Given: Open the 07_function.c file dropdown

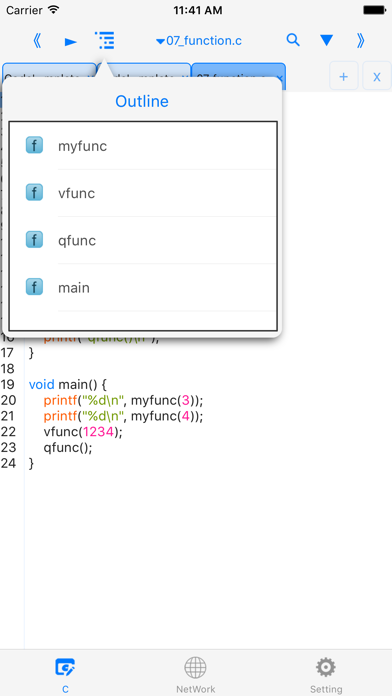Looking at the screenshot, I should point(199,41).
